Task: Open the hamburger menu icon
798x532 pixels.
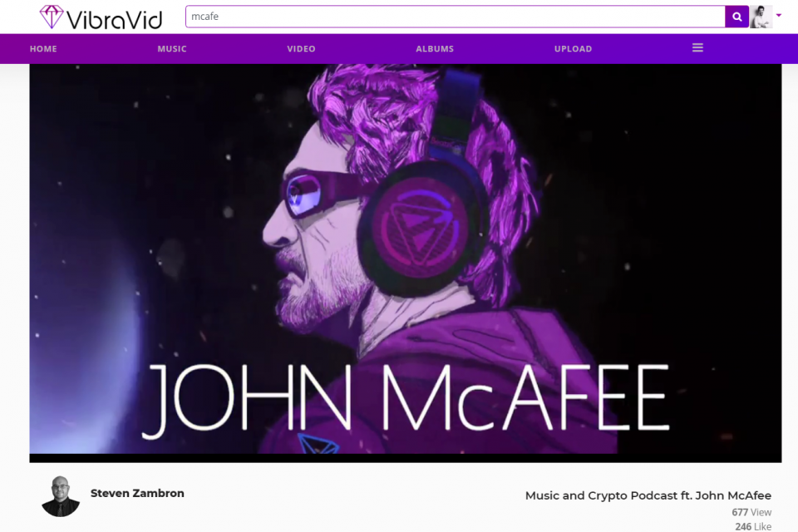Action: pyautogui.click(x=697, y=48)
